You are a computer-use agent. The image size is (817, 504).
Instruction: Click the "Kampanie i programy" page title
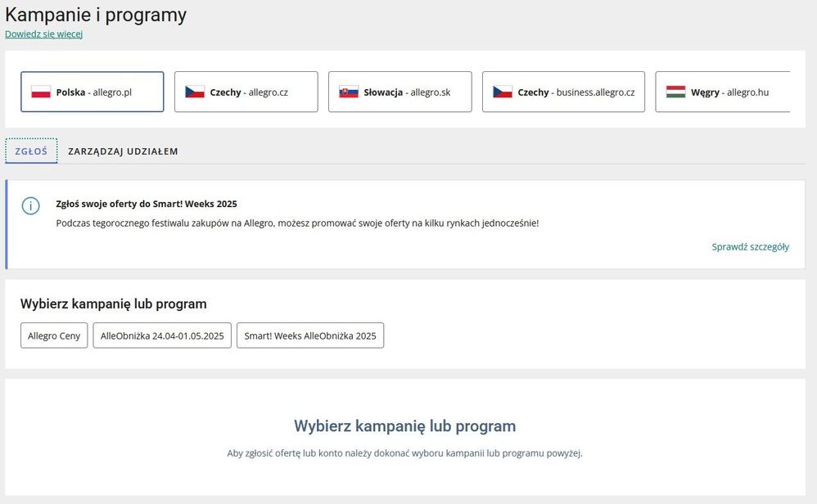point(96,15)
